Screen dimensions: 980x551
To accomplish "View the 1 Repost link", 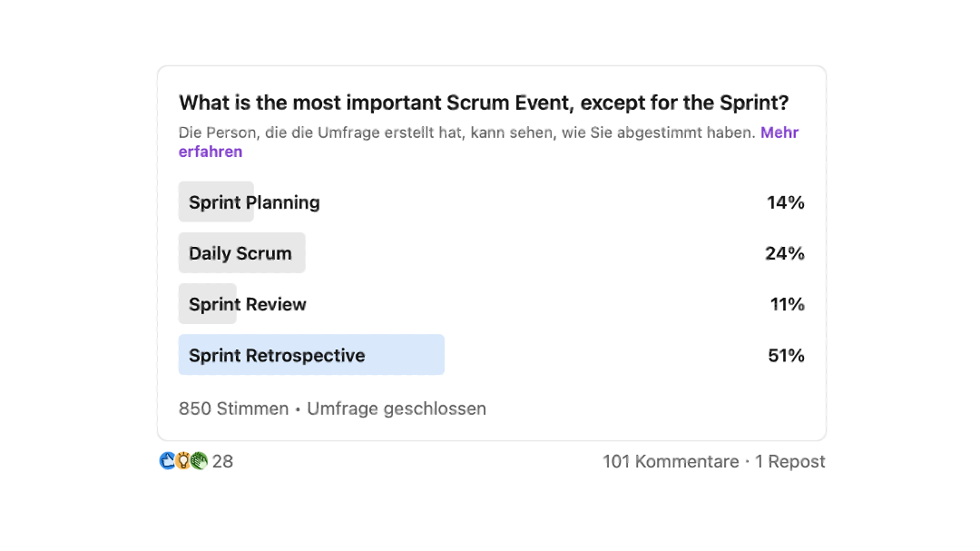I will tap(789, 461).
